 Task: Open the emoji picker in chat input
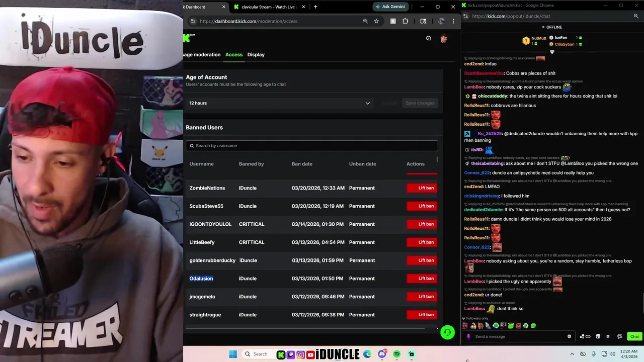pyautogui.click(x=569, y=336)
